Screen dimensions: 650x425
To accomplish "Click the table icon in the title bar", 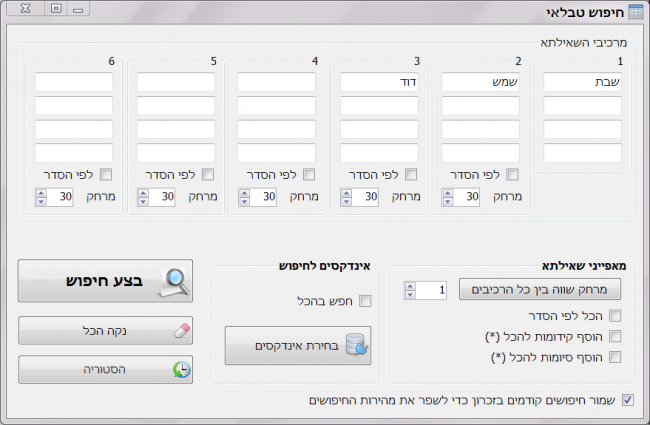I will pos(635,12).
